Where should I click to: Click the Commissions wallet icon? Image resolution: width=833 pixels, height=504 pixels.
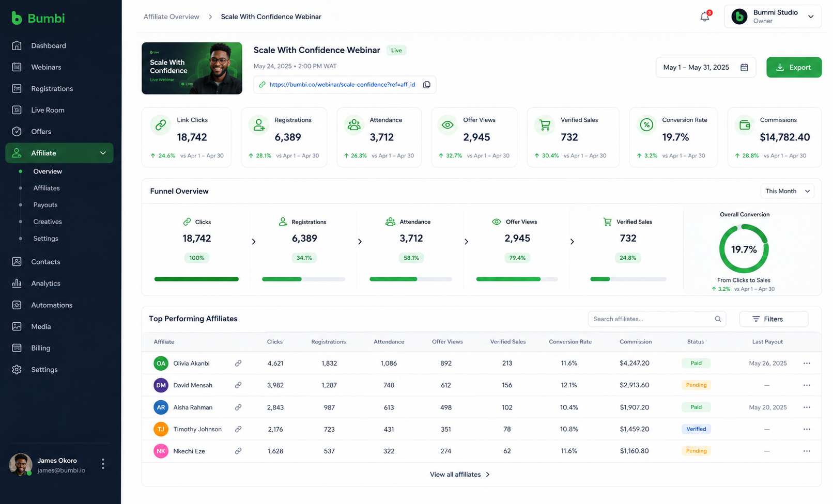(x=745, y=125)
